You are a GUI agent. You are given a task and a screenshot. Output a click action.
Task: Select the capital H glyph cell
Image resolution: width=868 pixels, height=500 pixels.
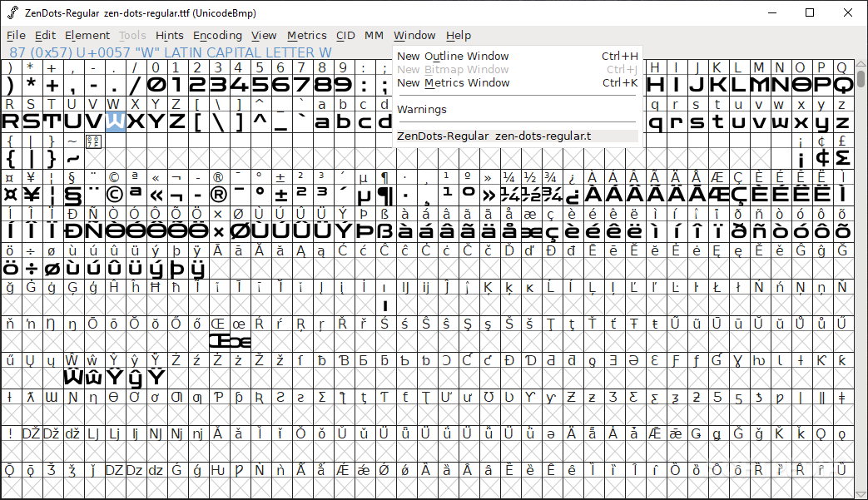(x=655, y=85)
